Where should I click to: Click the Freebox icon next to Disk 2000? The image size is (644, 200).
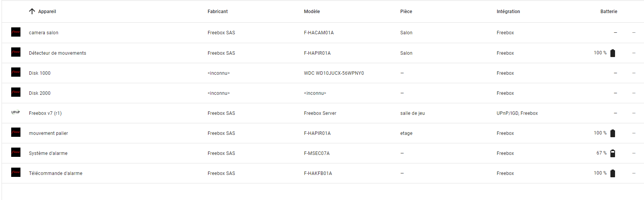pos(16,92)
